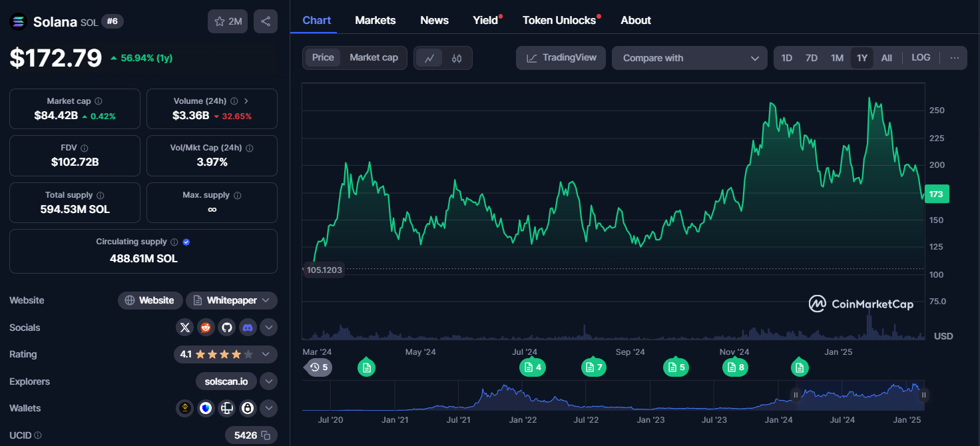Open the history events marker 5

click(x=319, y=367)
